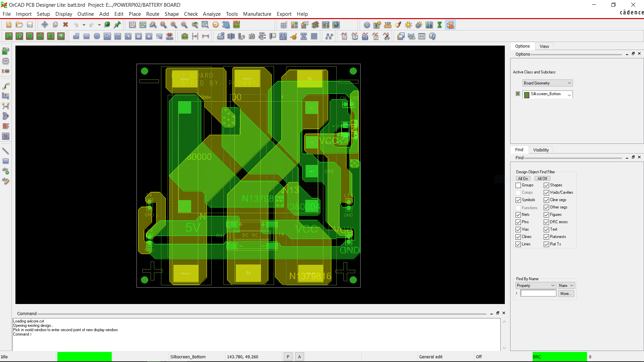Click the 3D viewer toolbar icon
Screen dimensions: 644x362
(x=226, y=25)
